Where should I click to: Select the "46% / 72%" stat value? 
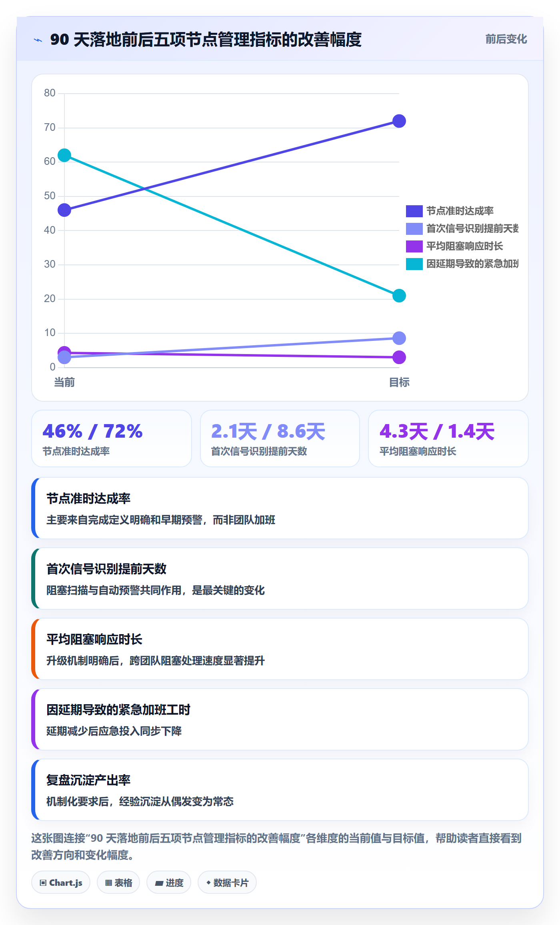tap(92, 431)
